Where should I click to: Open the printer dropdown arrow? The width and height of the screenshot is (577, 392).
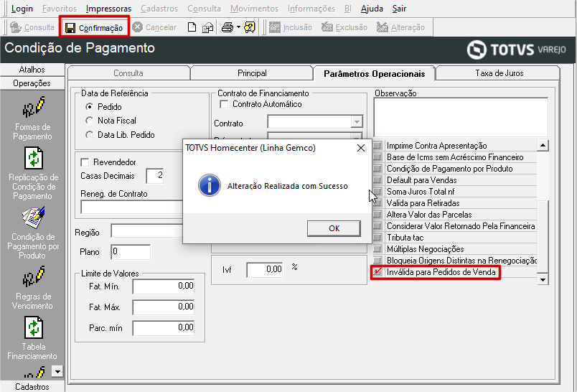238,27
